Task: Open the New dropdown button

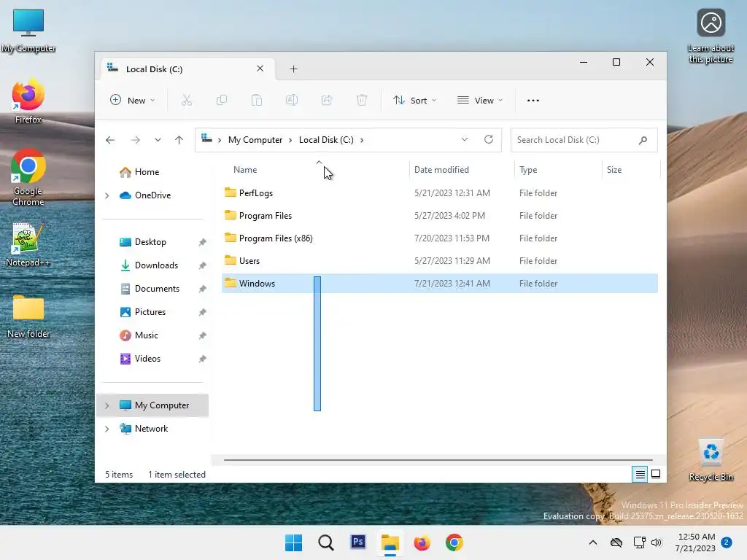Action: point(132,101)
